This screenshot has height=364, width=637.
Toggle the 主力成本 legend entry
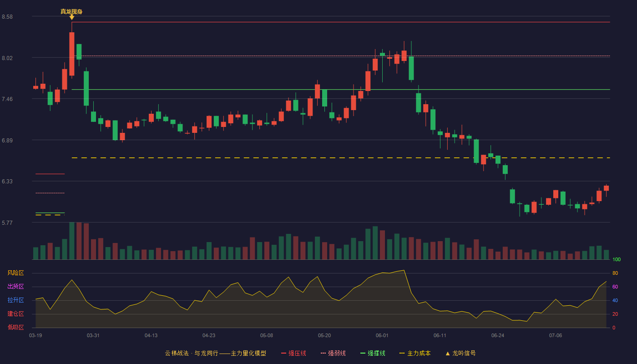coord(415,353)
